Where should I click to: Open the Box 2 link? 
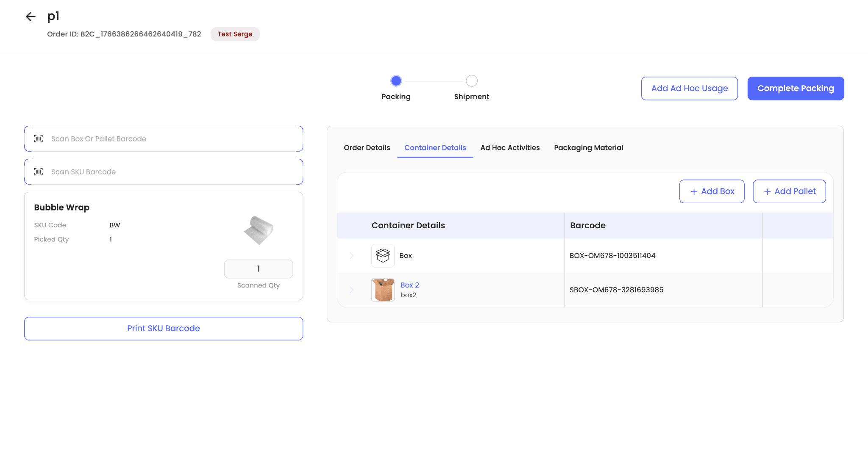(409, 285)
